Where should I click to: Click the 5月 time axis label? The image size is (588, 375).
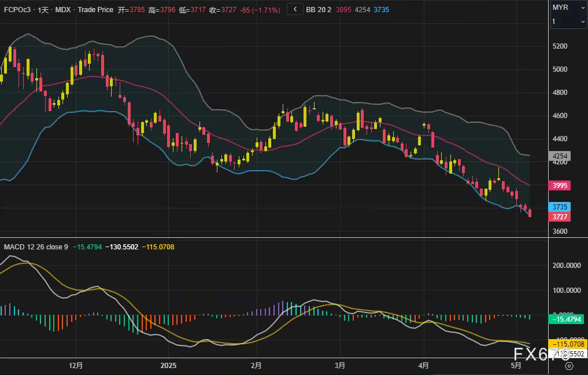coord(516,366)
